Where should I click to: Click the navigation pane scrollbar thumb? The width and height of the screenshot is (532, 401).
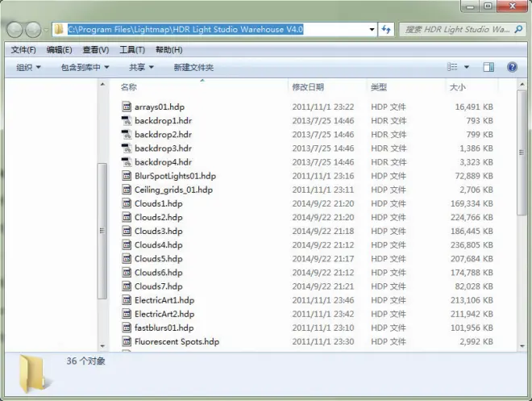pyautogui.click(x=102, y=231)
